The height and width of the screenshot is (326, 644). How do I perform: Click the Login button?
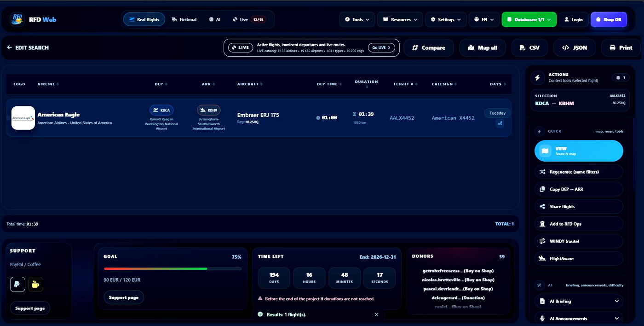tap(573, 20)
